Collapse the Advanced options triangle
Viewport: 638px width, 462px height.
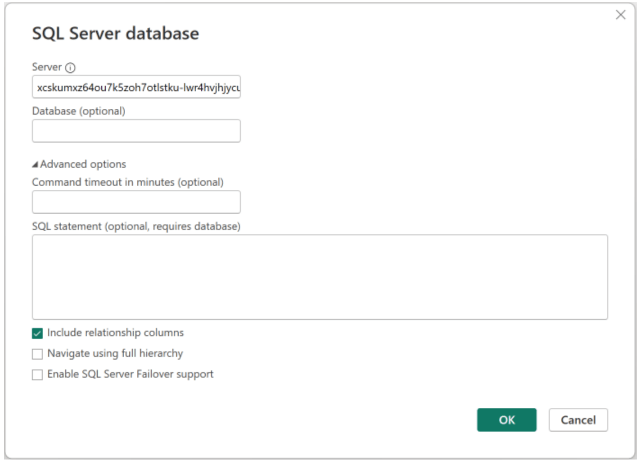click(x=35, y=164)
